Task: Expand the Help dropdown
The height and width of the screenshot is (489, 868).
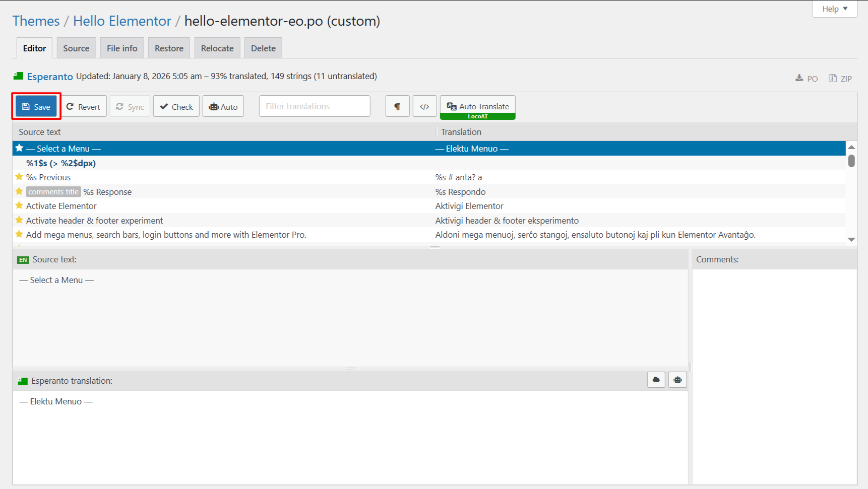Action: coord(834,9)
